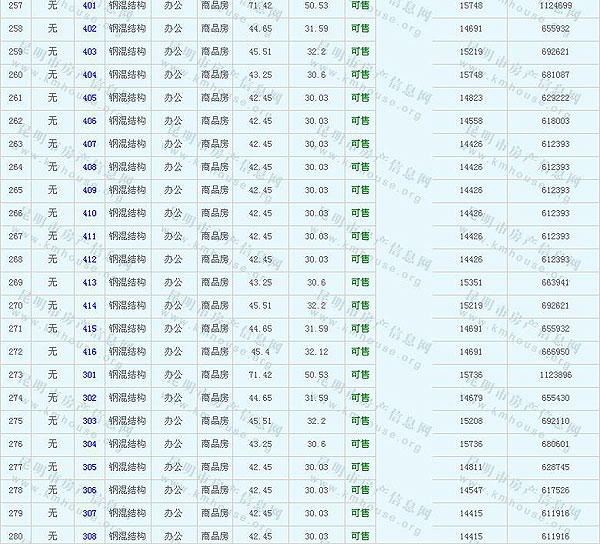This screenshot has width=600, height=544.
Task: Click room number 404 link
Action: 90,75
